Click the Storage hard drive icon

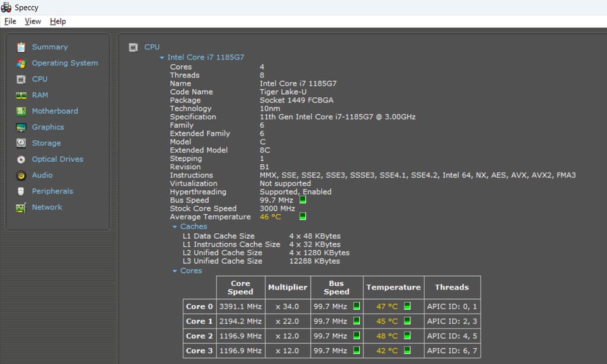coord(21,143)
